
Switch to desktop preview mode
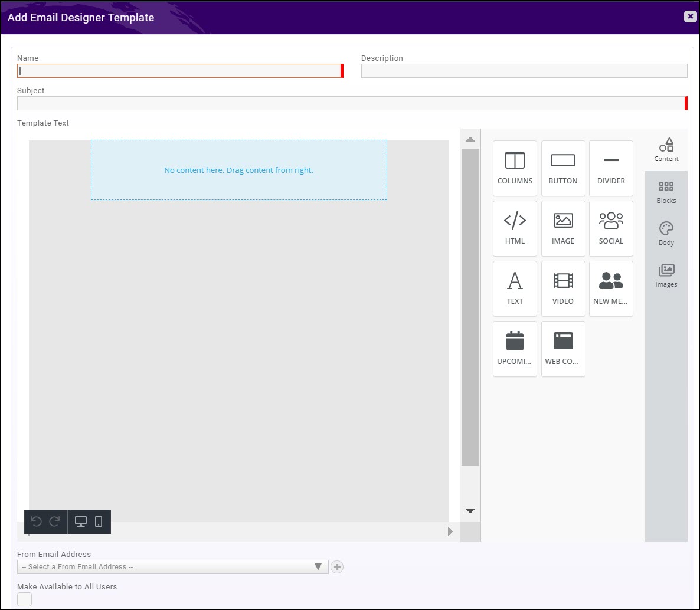point(80,522)
